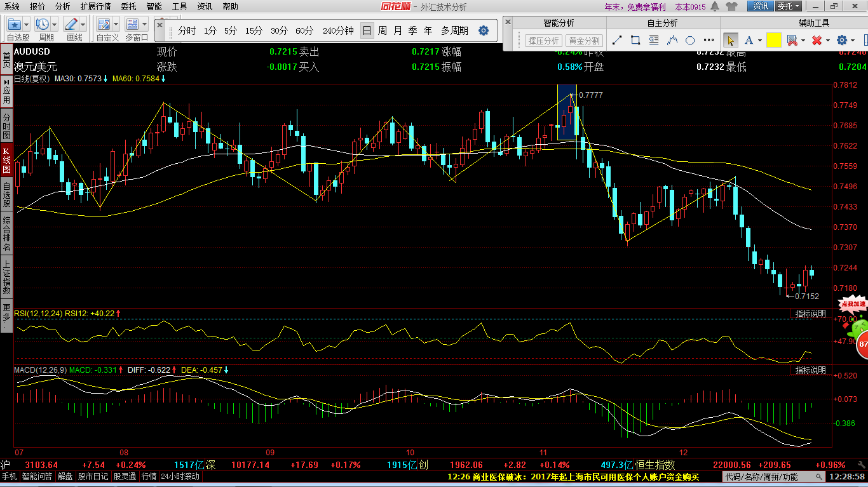The image size is (868, 487).
Task: Open the 周期 clock icon
Action: pyautogui.click(x=43, y=24)
